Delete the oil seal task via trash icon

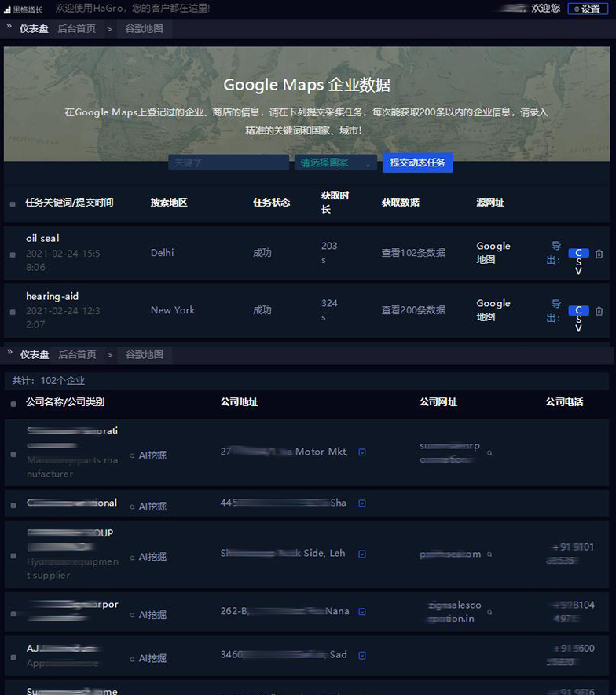click(599, 254)
